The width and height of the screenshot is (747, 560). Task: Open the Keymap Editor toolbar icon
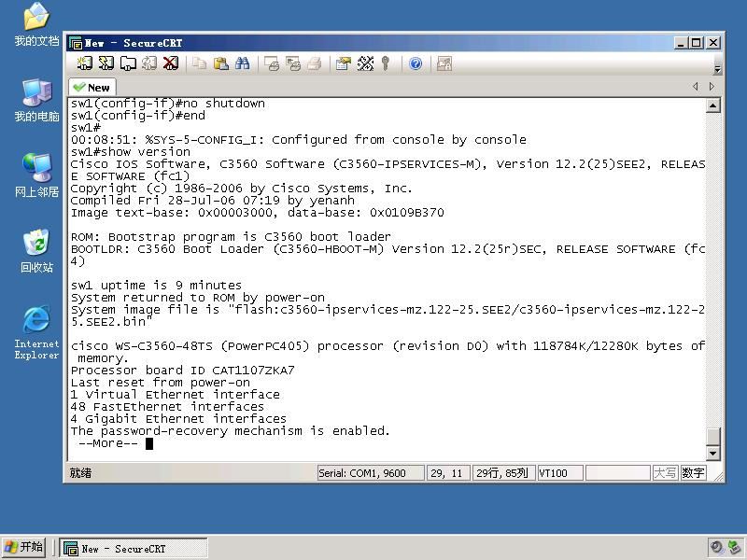(365, 63)
